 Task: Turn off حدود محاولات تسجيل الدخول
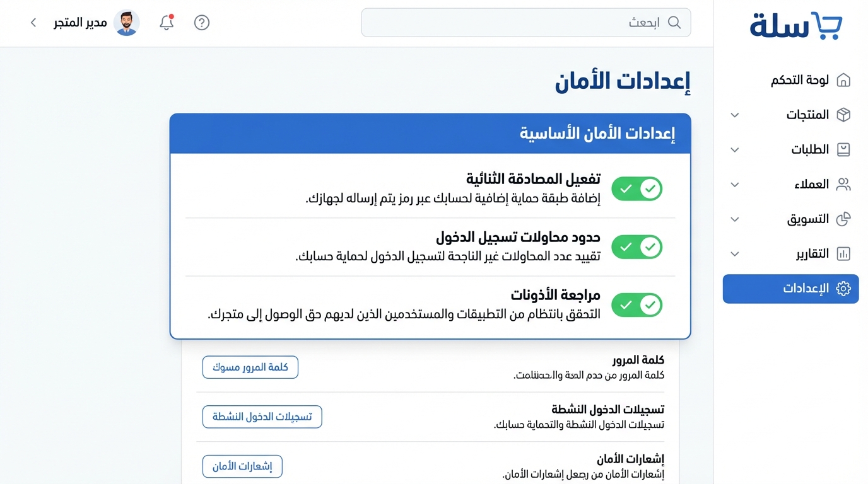pos(636,246)
